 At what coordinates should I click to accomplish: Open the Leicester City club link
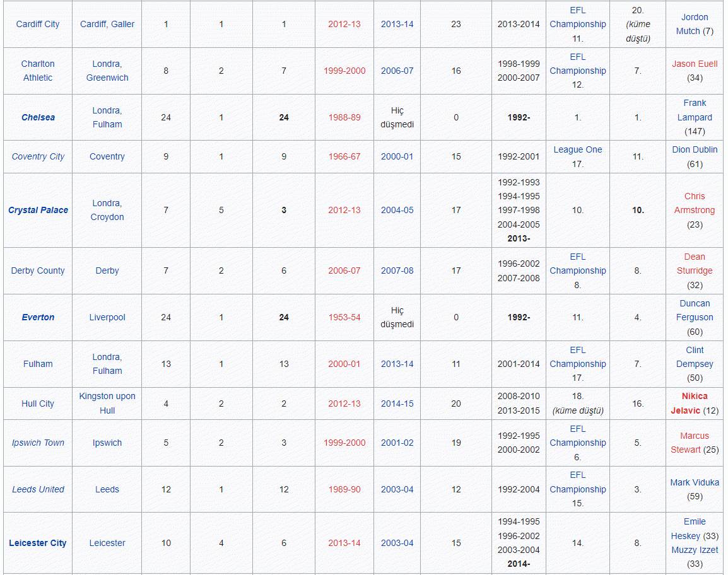[x=38, y=543]
